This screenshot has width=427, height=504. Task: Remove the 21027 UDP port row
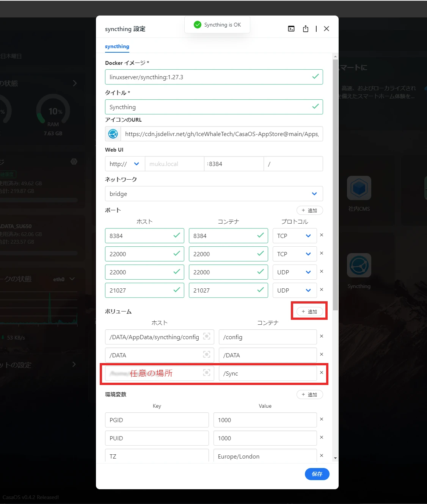click(322, 290)
